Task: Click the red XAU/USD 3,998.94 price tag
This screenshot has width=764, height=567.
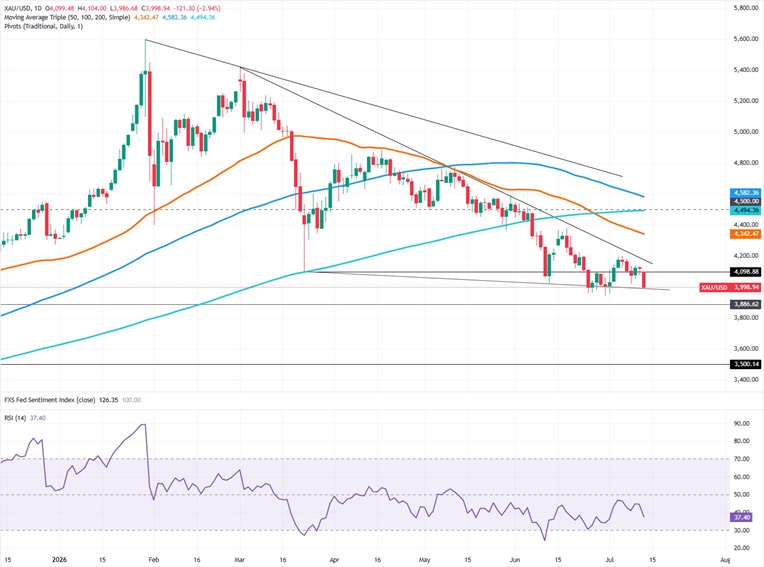Action: [730, 287]
